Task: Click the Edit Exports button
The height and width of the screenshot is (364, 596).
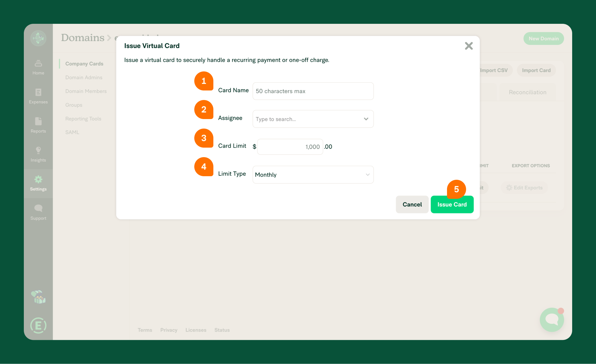Action: click(x=524, y=188)
